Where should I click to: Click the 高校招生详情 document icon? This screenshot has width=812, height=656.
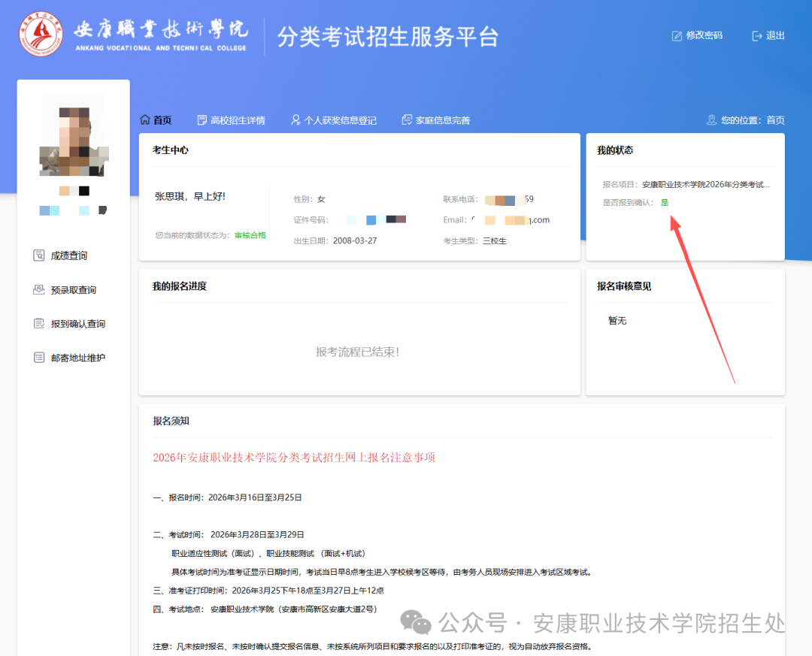pos(202,120)
